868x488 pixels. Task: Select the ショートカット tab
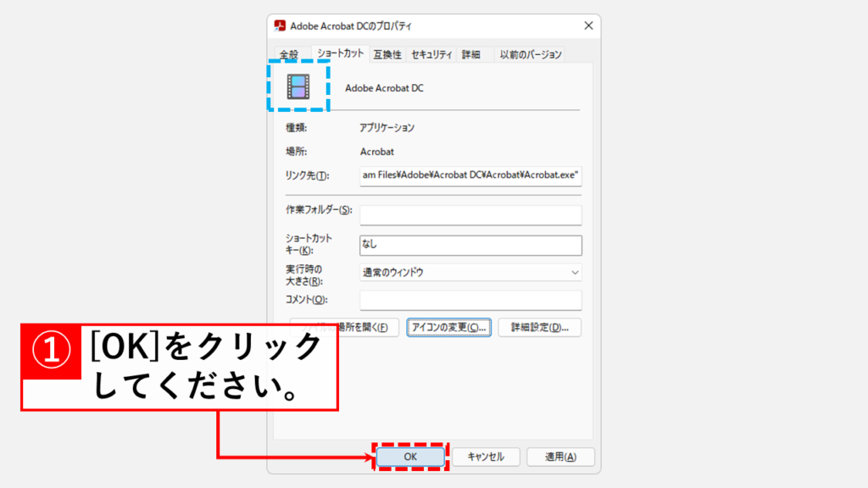pos(341,53)
